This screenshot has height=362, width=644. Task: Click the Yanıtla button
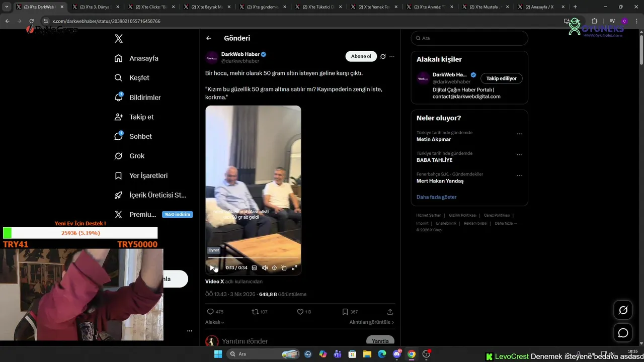[x=380, y=341]
